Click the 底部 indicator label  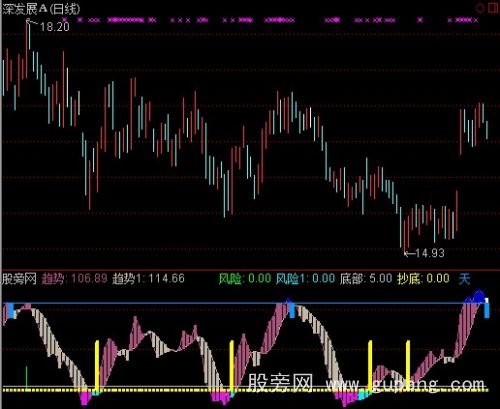point(351,278)
